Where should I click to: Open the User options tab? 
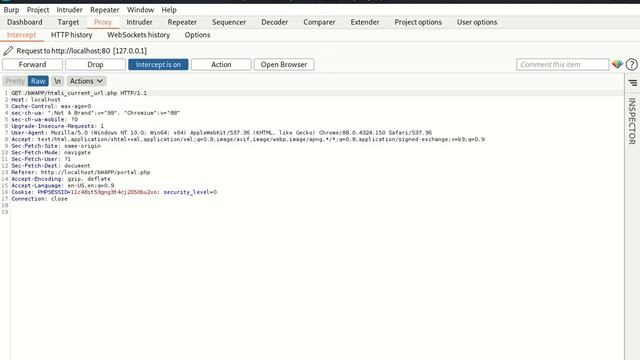(477, 22)
